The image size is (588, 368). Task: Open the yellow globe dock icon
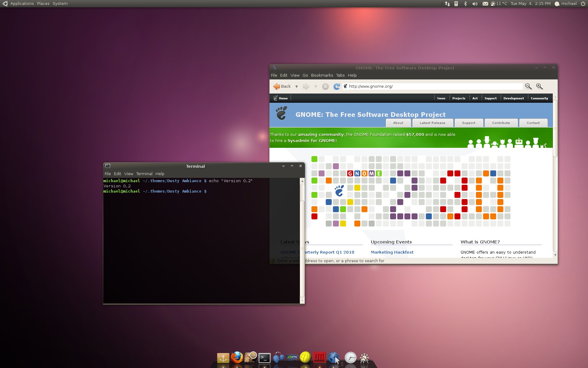point(305,357)
